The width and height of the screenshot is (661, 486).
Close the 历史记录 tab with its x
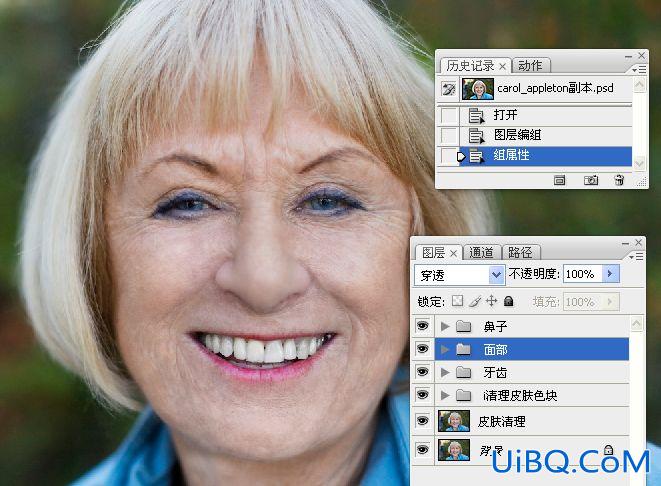coord(502,67)
